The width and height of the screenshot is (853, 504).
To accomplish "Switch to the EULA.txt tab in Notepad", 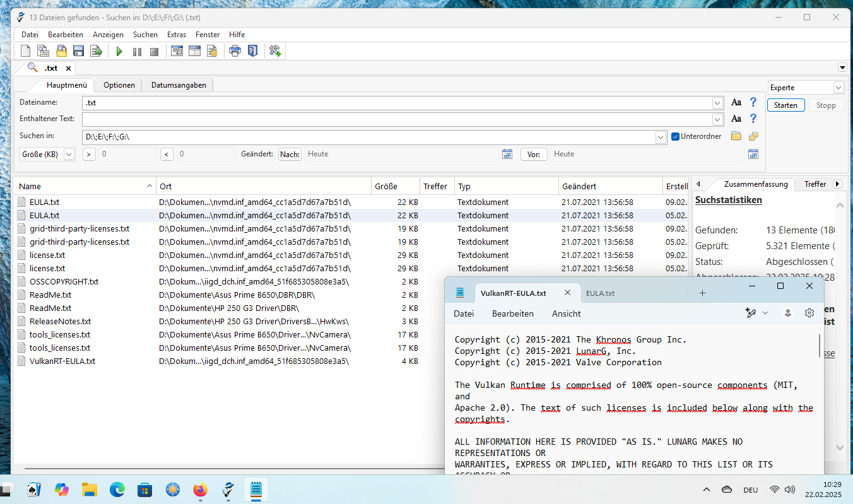I will [x=600, y=293].
